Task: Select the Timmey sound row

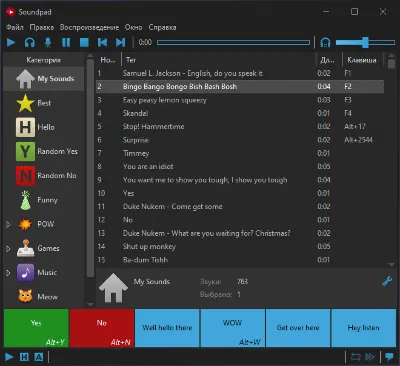Action: pyautogui.click(x=240, y=153)
